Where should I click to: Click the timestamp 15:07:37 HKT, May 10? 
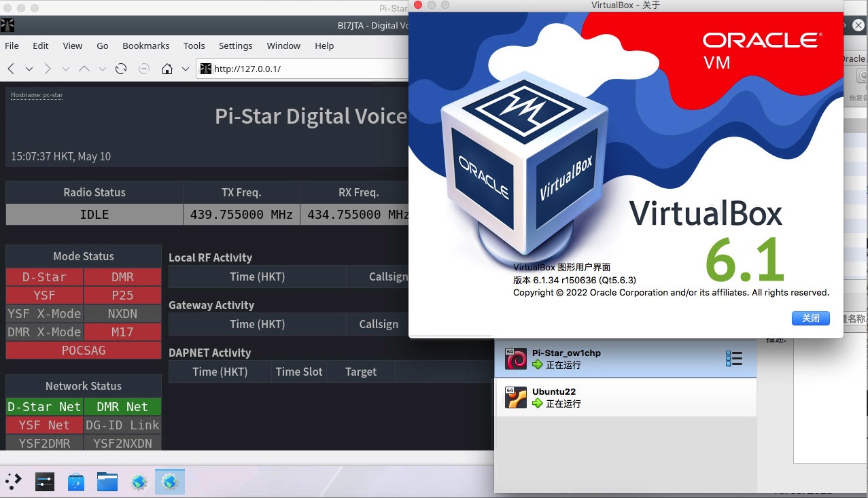pos(61,156)
